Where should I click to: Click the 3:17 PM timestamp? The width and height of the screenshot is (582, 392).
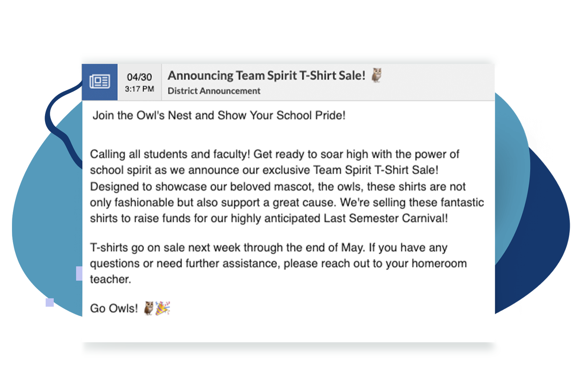pyautogui.click(x=139, y=89)
